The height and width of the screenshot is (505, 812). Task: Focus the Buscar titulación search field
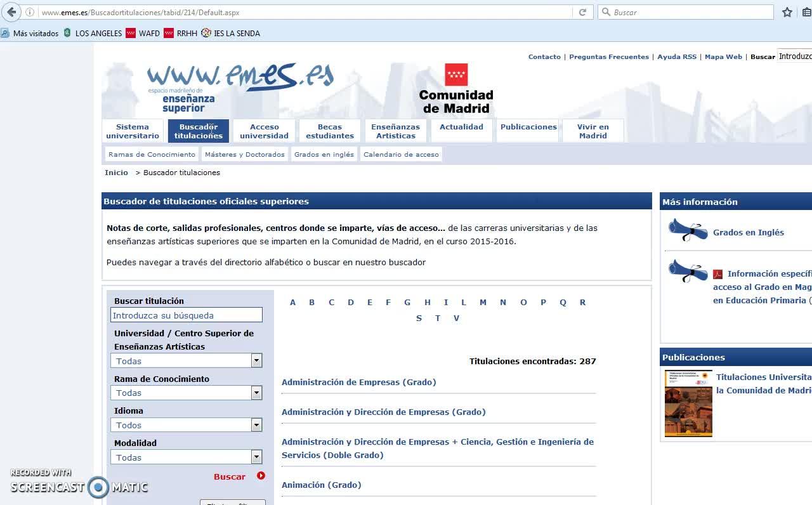(x=187, y=315)
